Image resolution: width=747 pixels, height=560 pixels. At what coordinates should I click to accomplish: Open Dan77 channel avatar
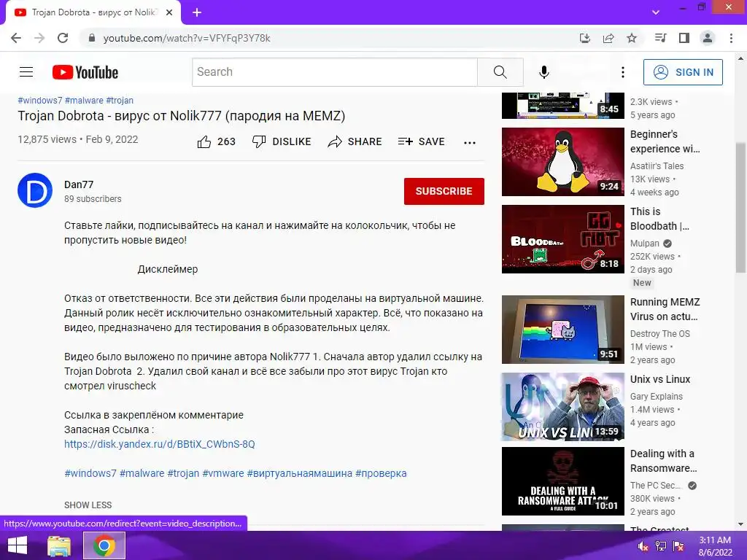pos(35,190)
